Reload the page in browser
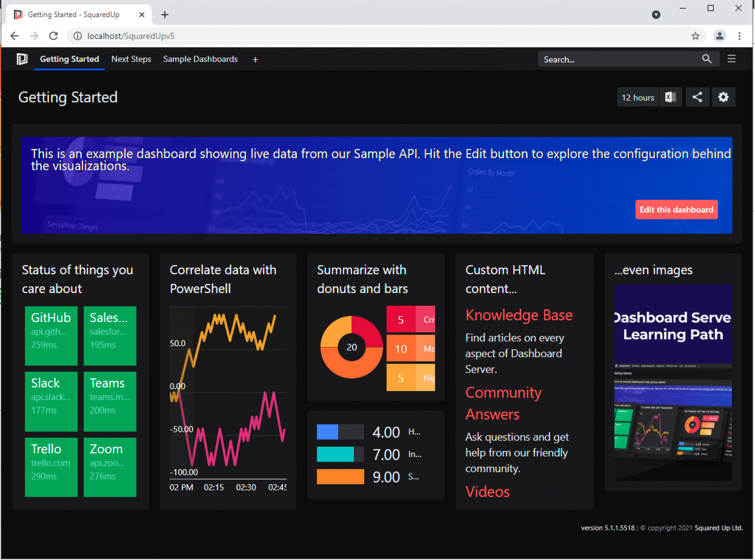Image resolution: width=755 pixels, height=560 pixels. (53, 36)
